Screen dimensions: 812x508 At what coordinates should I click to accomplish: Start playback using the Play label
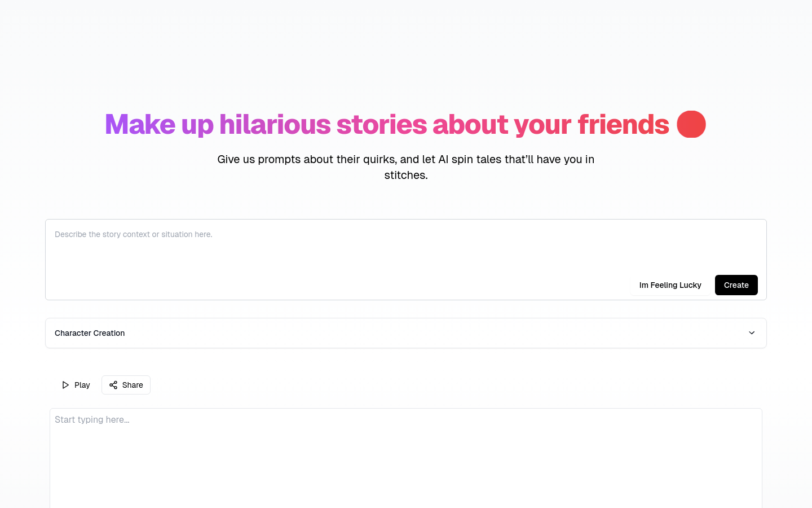pos(82,385)
